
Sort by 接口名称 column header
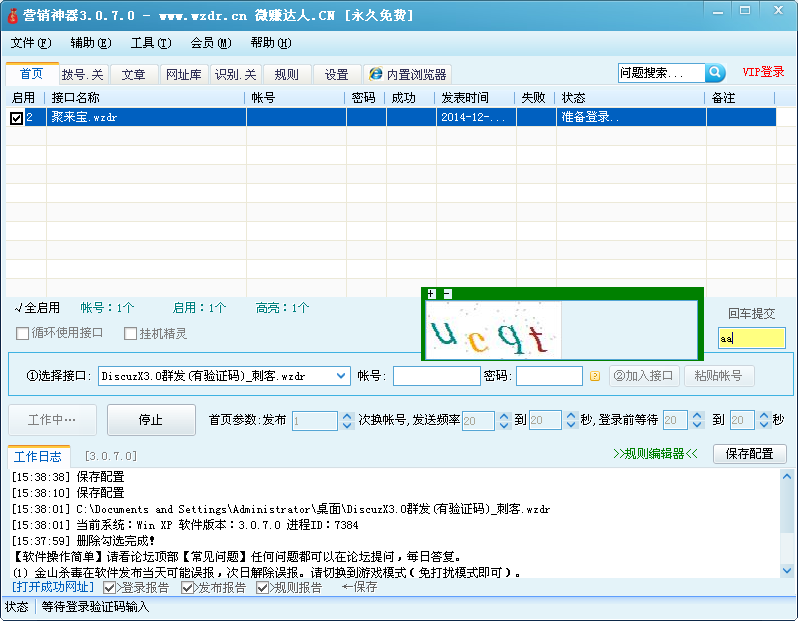click(147, 98)
